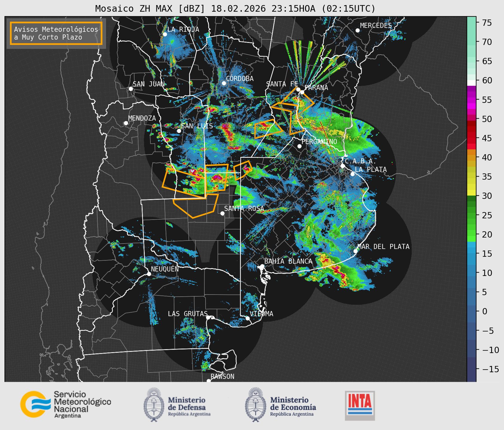Select the BAHÍA BLANCA label on the map
Viewport: 504px width, 430px height.
click(288, 261)
